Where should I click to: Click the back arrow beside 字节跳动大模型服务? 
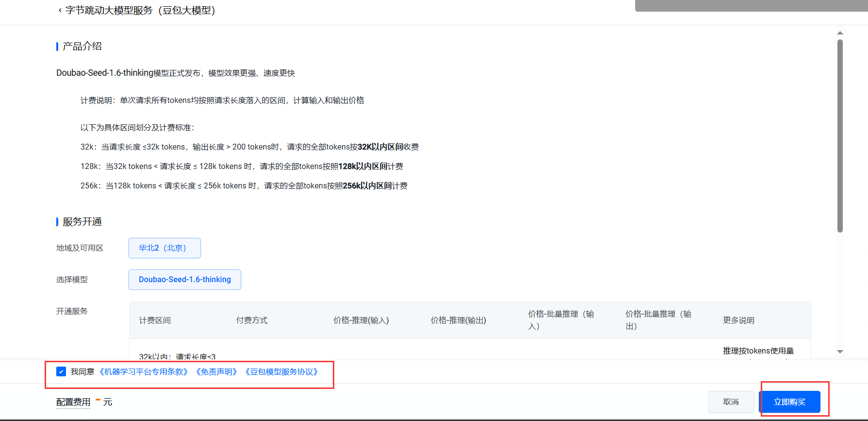tap(60, 10)
